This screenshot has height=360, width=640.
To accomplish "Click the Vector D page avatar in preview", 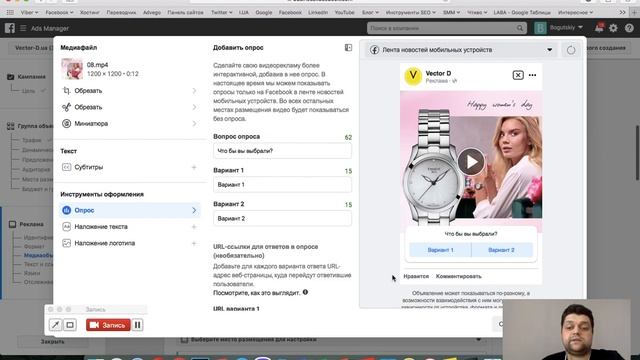I will tap(413, 76).
